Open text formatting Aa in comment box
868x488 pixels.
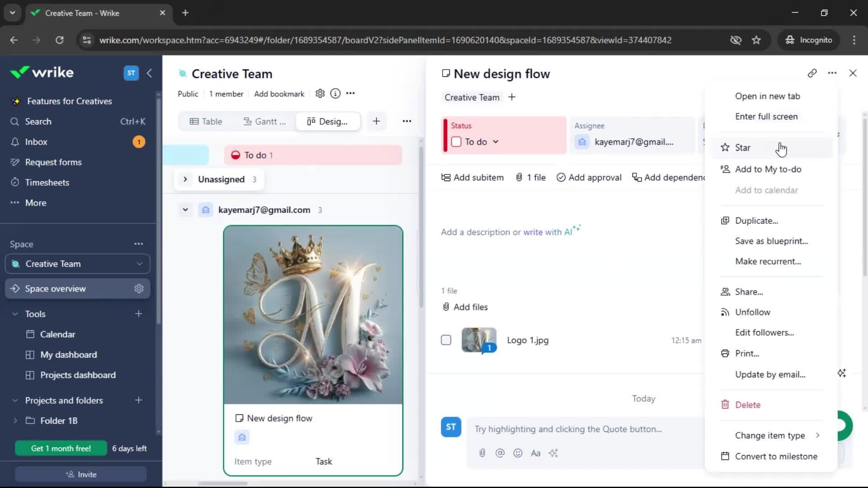coord(536,453)
